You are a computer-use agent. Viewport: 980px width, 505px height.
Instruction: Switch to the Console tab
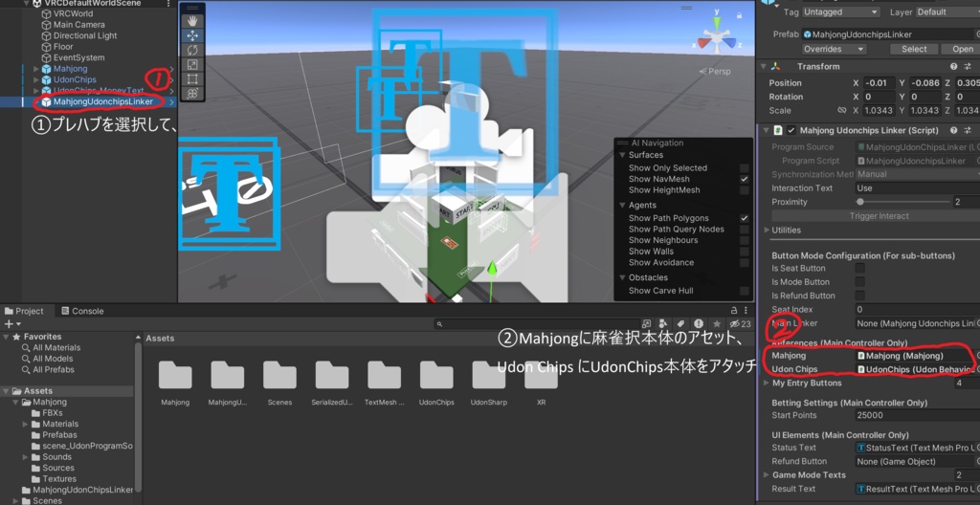82,311
